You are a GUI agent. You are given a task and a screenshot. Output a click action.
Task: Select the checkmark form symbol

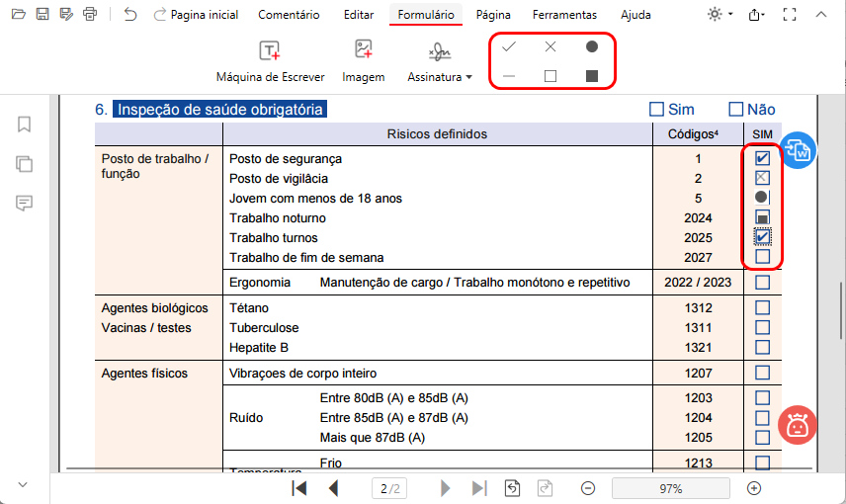point(509,47)
